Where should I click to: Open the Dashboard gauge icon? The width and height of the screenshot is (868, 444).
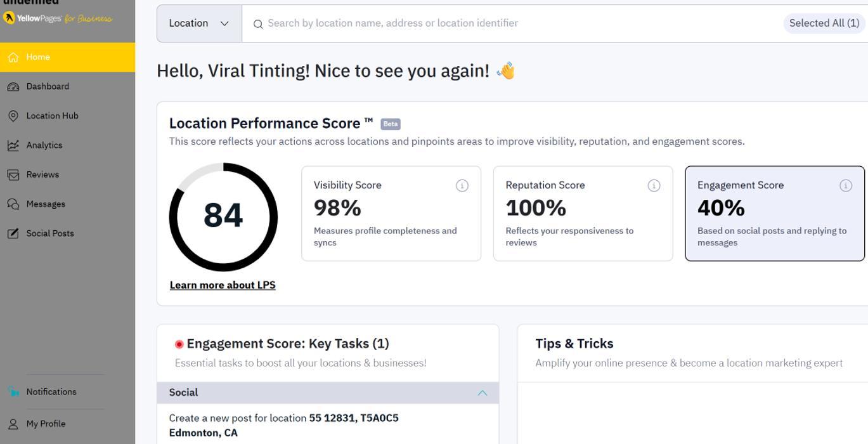pos(13,87)
